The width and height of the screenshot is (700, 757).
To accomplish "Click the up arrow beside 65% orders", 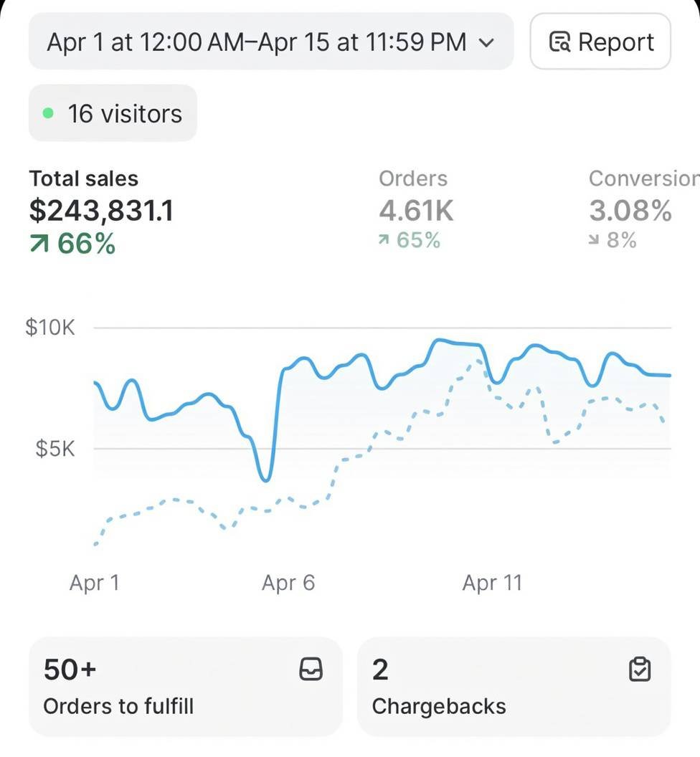I will coord(384,239).
